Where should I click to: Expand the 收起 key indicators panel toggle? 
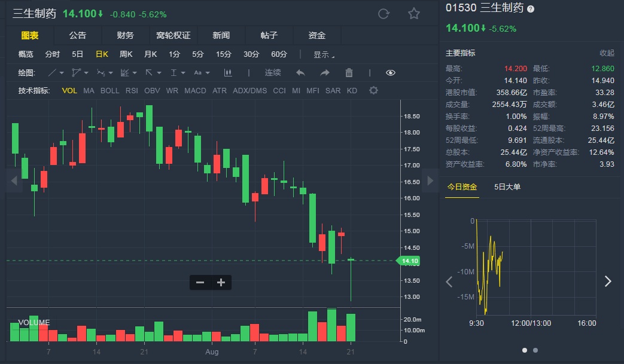607,53
